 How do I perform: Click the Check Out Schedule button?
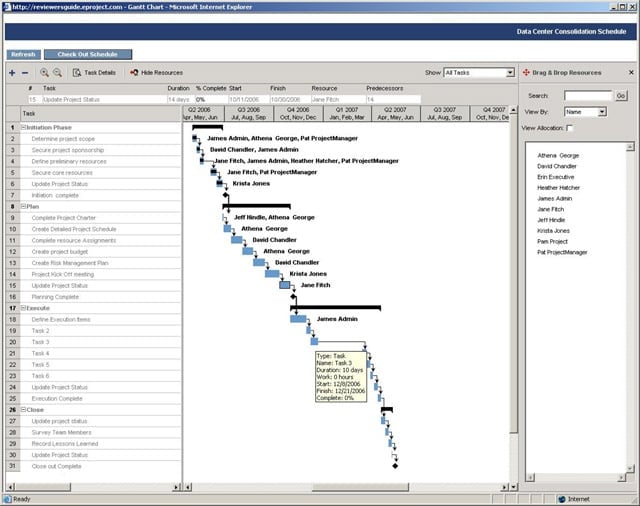click(x=88, y=54)
